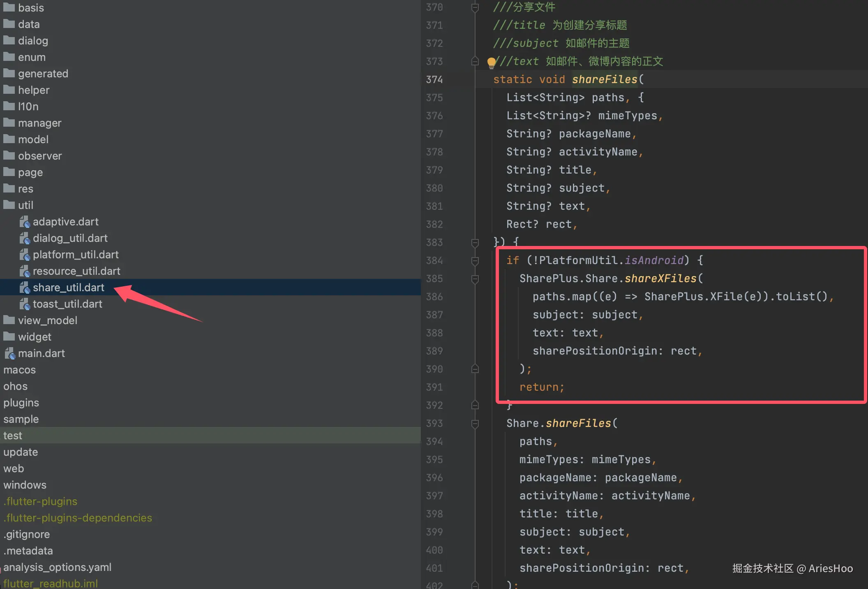The width and height of the screenshot is (868, 589).
Task: Collapse the code fold at line 370
Action: (x=475, y=7)
